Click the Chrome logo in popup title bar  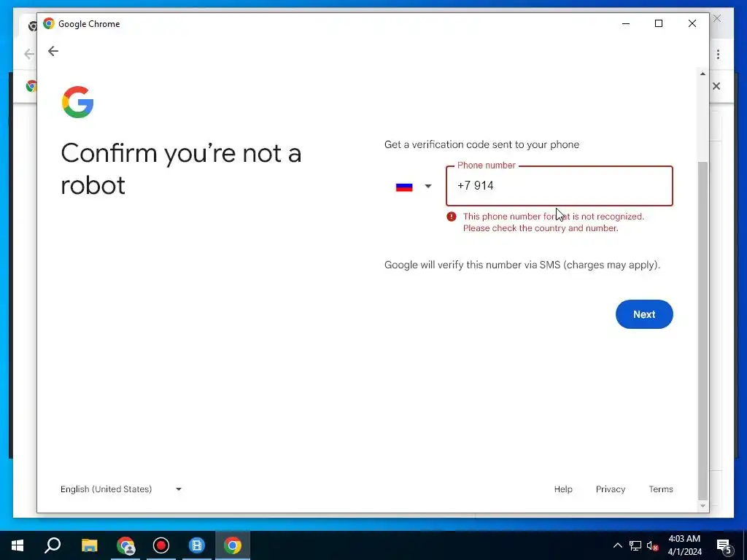(x=49, y=23)
